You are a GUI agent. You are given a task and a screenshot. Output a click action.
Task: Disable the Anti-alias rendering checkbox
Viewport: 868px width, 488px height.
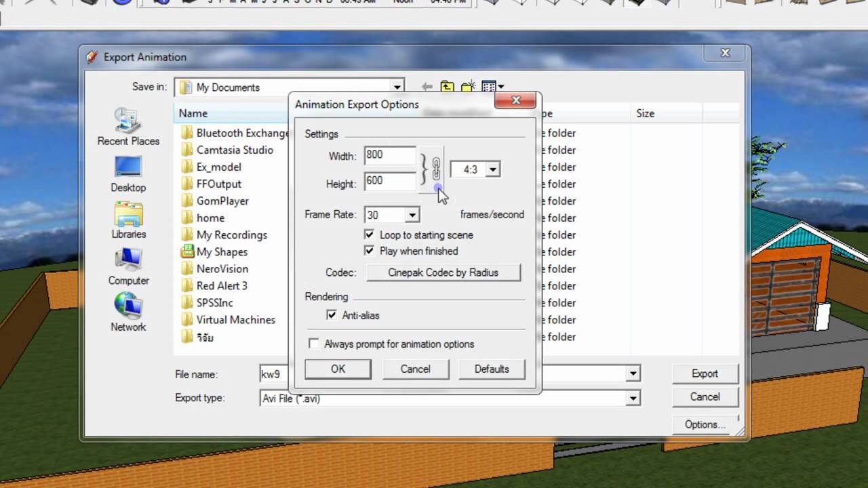(x=332, y=315)
